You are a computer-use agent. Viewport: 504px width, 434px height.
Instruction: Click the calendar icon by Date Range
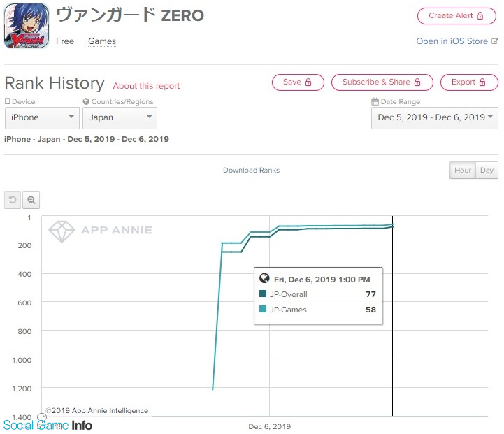coord(375,101)
